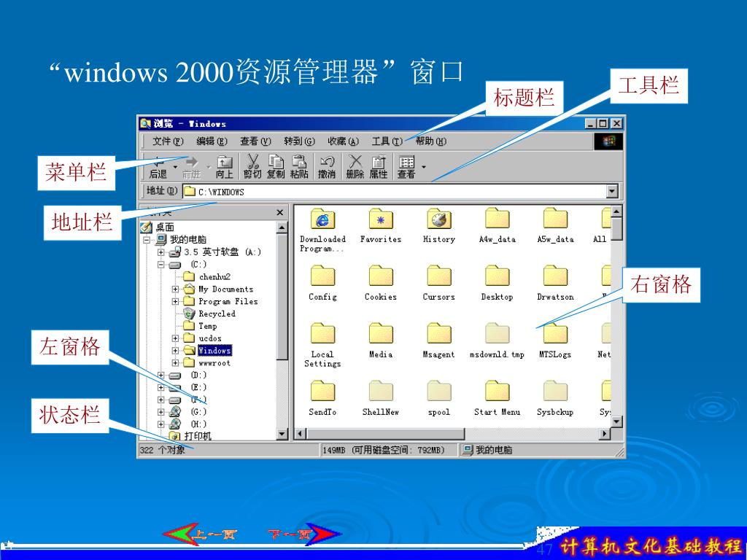Expand the (D:) drive node

click(x=161, y=376)
